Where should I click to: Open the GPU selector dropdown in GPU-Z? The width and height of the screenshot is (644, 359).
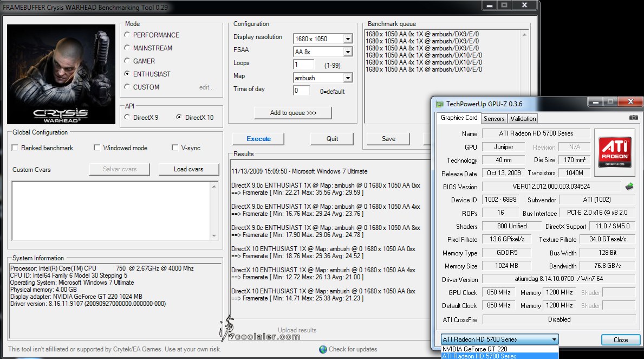[x=554, y=339]
